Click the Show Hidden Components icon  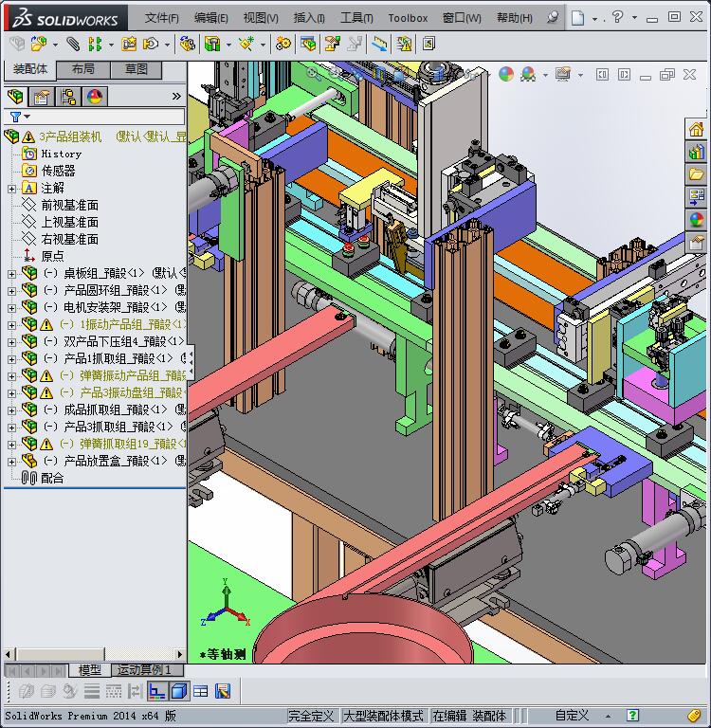click(x=187, y=45)
